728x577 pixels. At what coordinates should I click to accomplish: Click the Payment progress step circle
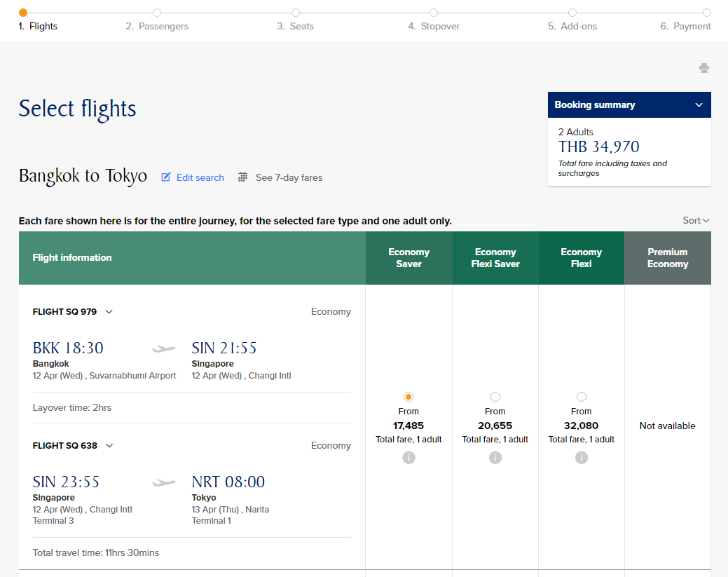tap(707, 13)
